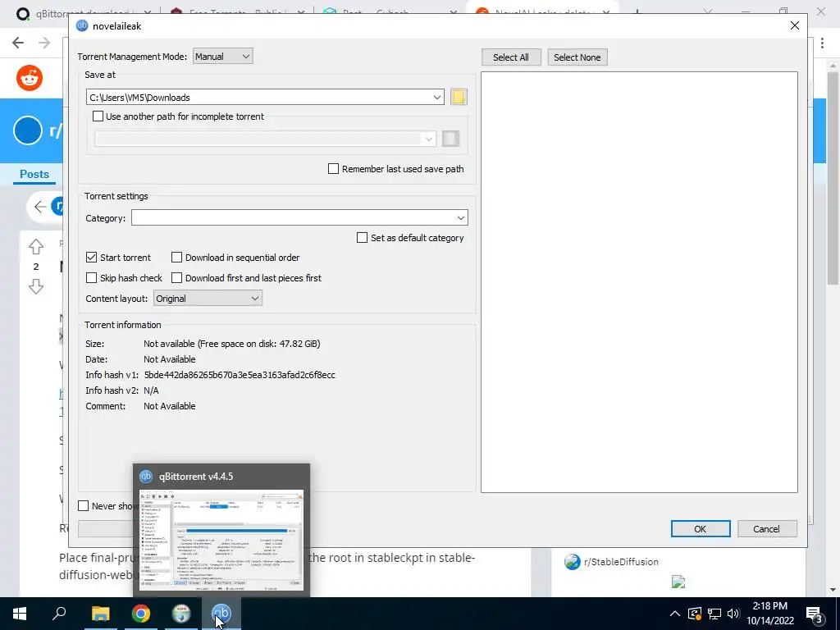Click the security tray icon with warning
The image size is (840, 630).
(694, 614)
